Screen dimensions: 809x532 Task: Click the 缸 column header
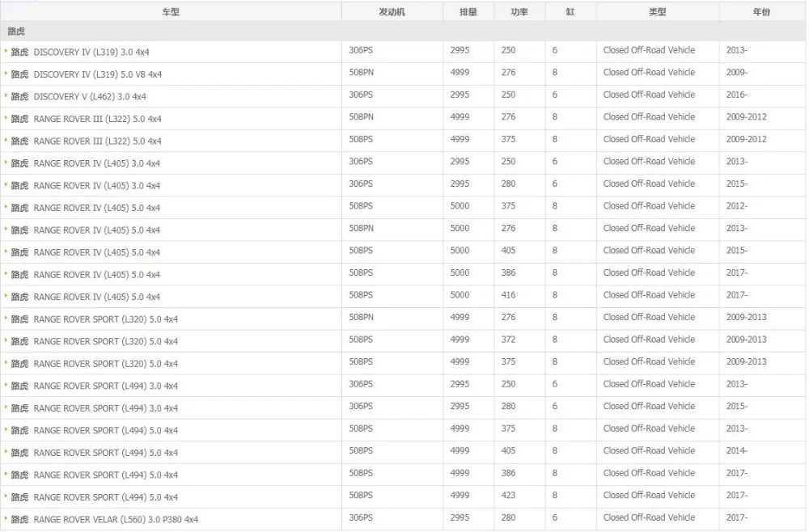tap(570, 12)
